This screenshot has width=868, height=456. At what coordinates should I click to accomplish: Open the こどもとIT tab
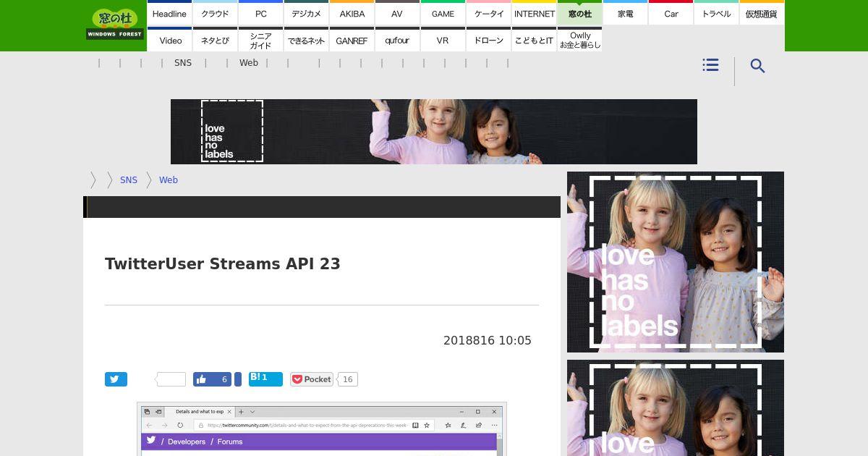tap(534, 40)
